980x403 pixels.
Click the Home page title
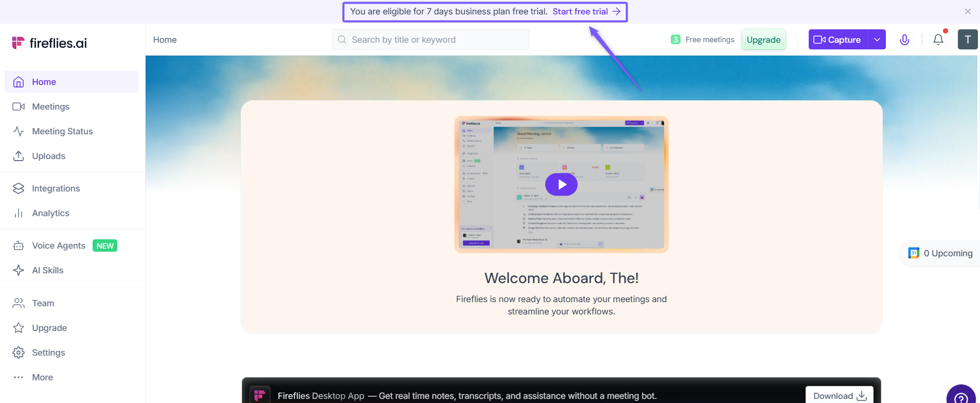pos(165,40)
